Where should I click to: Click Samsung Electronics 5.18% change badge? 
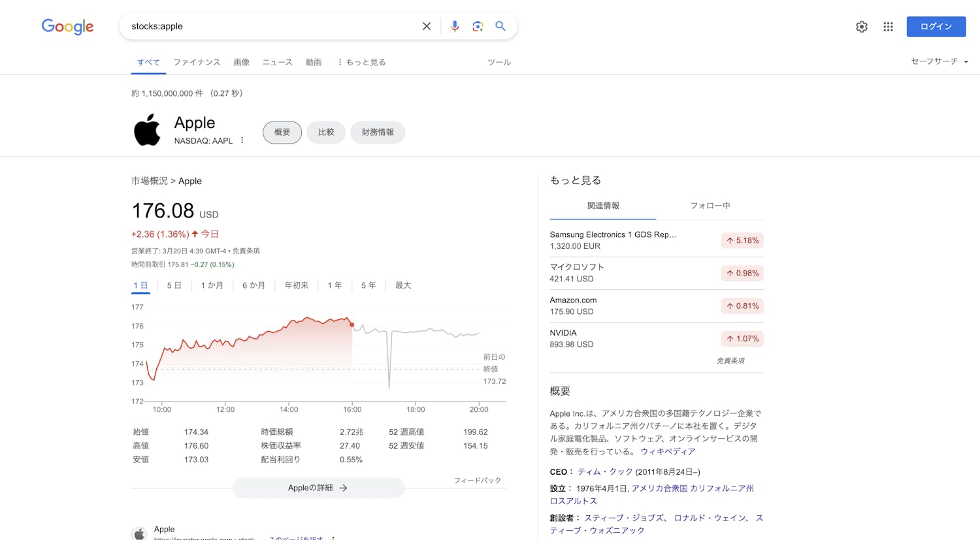pyautogui.click(x=742, y=240)
